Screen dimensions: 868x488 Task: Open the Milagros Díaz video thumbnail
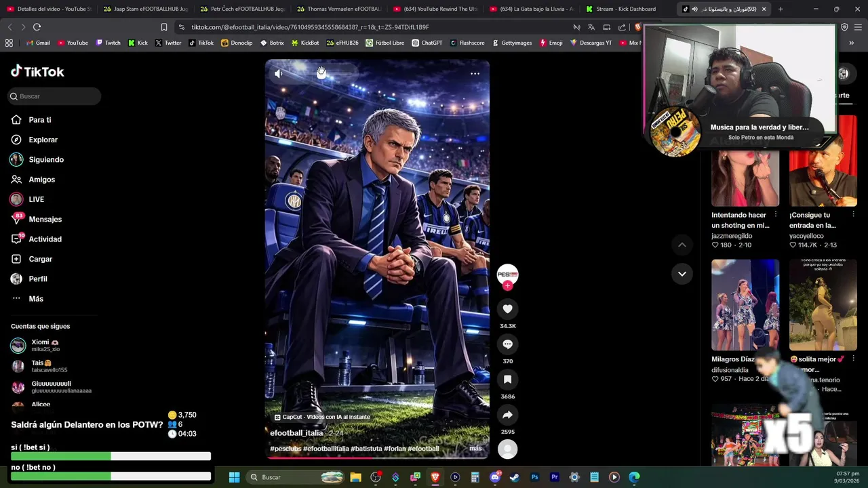point(745,304)
